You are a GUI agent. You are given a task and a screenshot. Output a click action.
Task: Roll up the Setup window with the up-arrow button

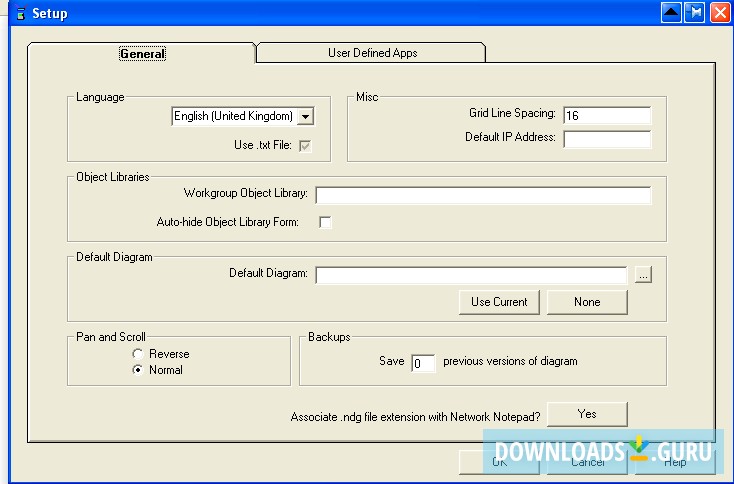click(671, 13)
